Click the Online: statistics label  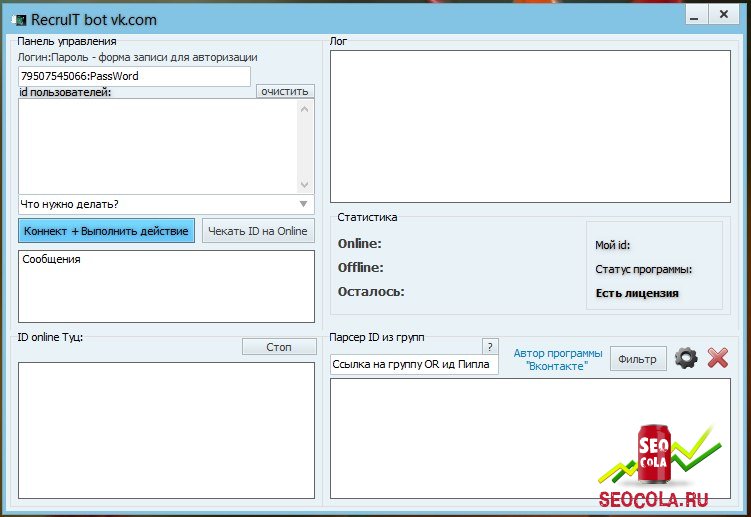360,243
